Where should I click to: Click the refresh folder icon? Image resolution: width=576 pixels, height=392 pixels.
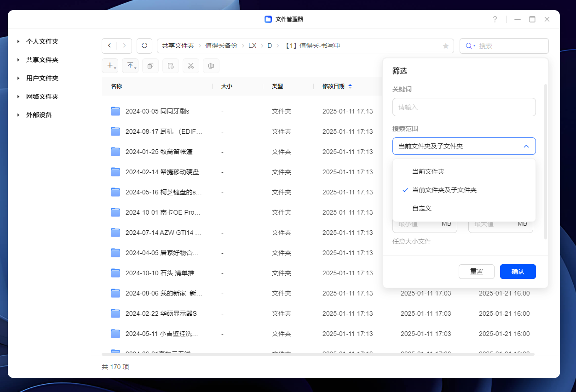click(x=144, y=46)
